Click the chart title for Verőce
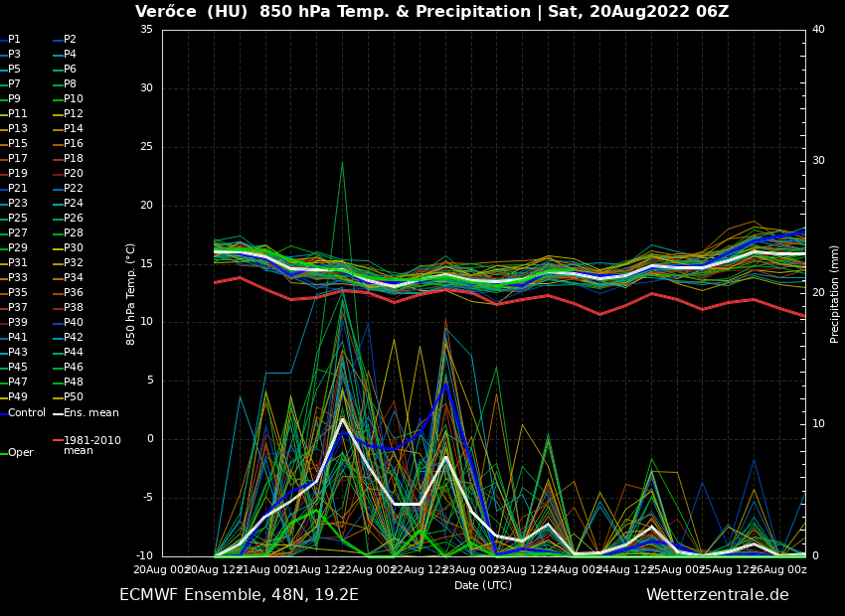Image resolution: width=845 pixels, height=616 pixels. tap(431, 12)
